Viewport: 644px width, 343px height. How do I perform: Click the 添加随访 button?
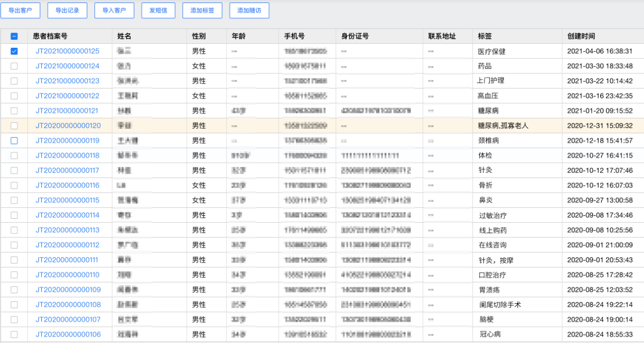tap(249, 11)
